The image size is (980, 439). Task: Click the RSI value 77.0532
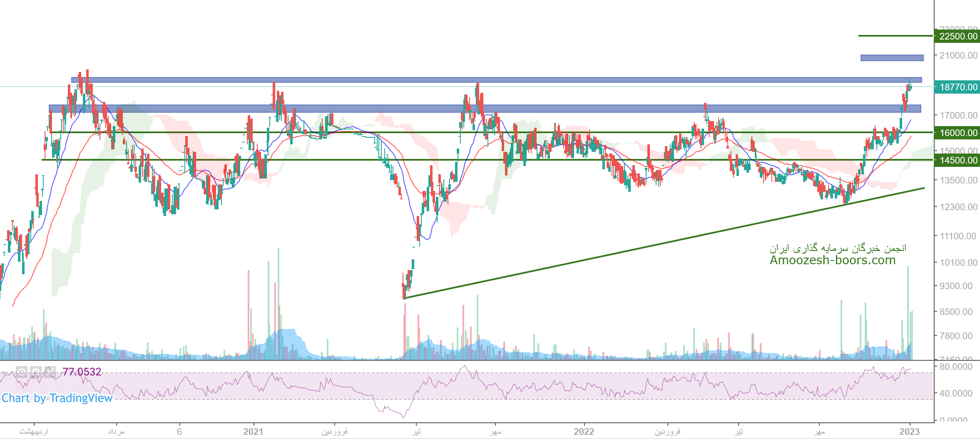82,372
